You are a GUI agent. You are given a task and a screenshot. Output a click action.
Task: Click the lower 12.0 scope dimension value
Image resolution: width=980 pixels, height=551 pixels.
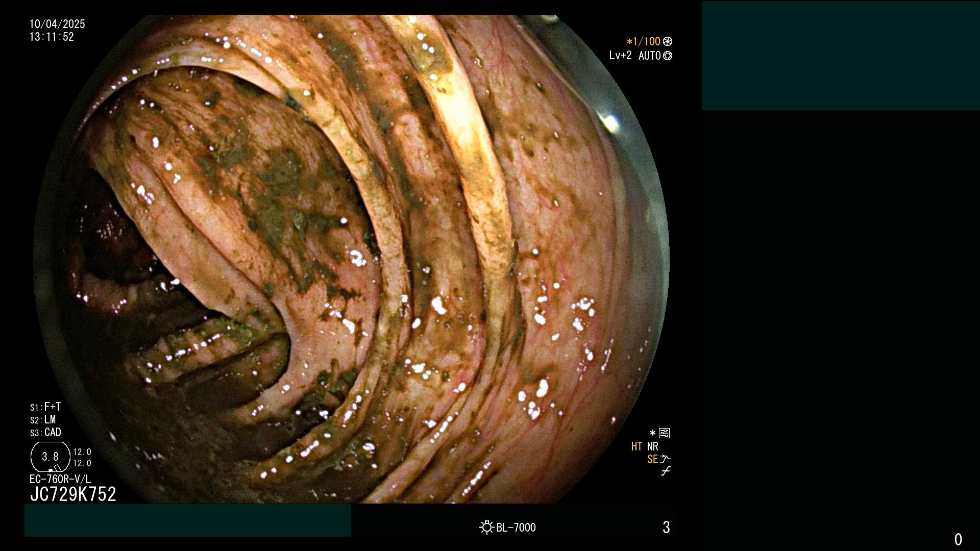tap(82, 463)
